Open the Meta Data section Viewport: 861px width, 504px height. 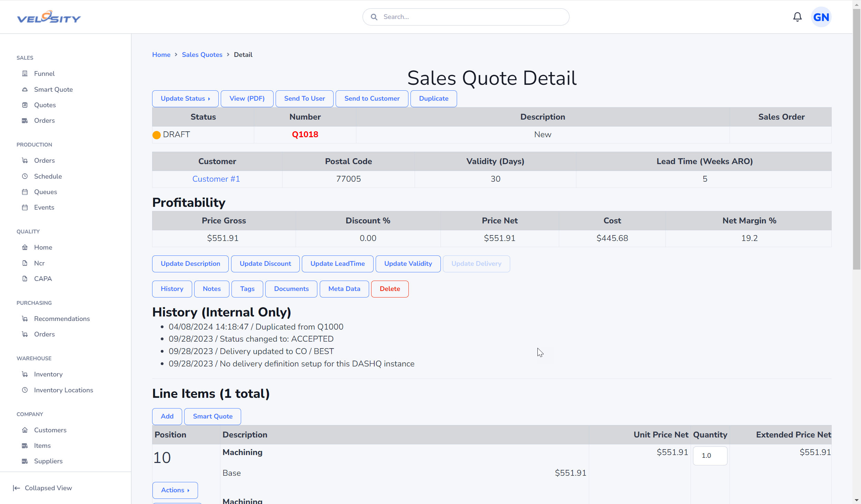pos(344,289)
